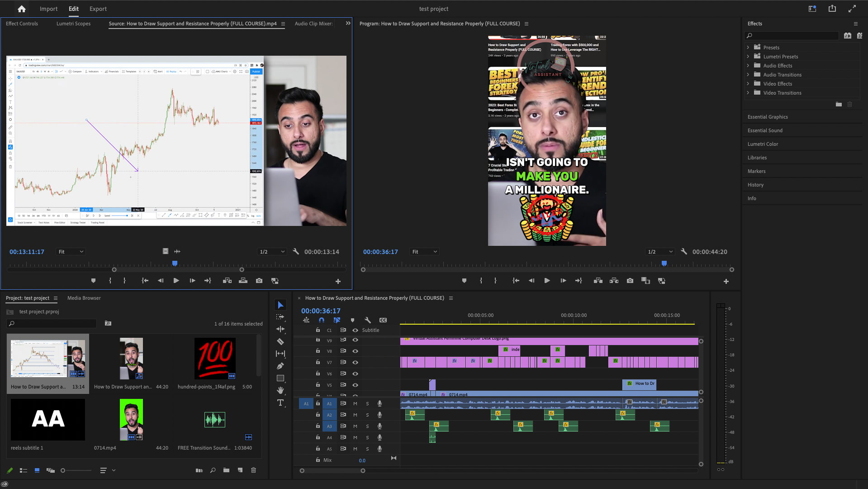868x489 pixels.
Task: Hide track V7 using its eye icon
Action: (x=355, y=362)
